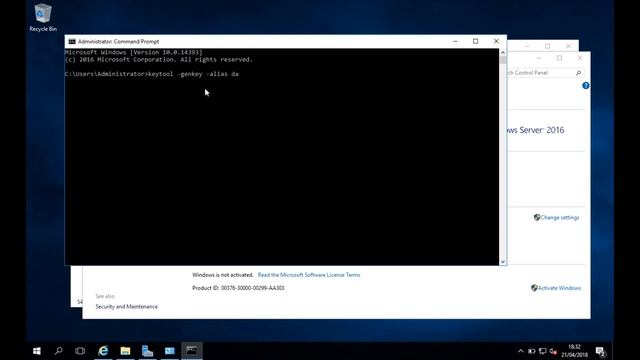Open File Explorer from the taskbar

point(125,351)
